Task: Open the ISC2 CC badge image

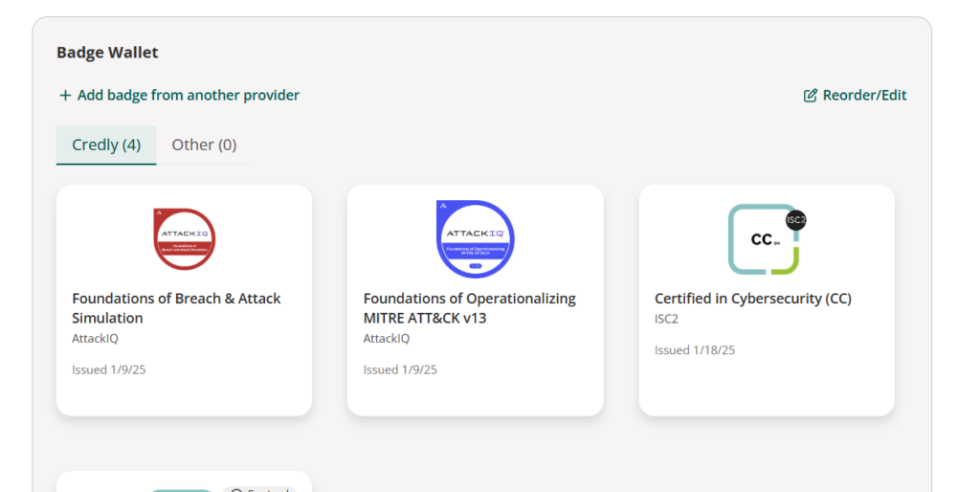Action: [767, 238]
